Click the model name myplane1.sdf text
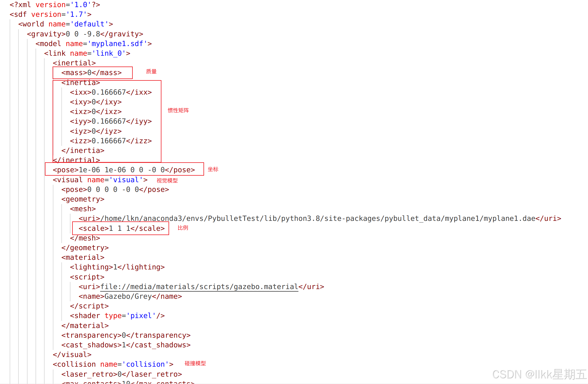The image size is (588, 384). coord(119,43)
